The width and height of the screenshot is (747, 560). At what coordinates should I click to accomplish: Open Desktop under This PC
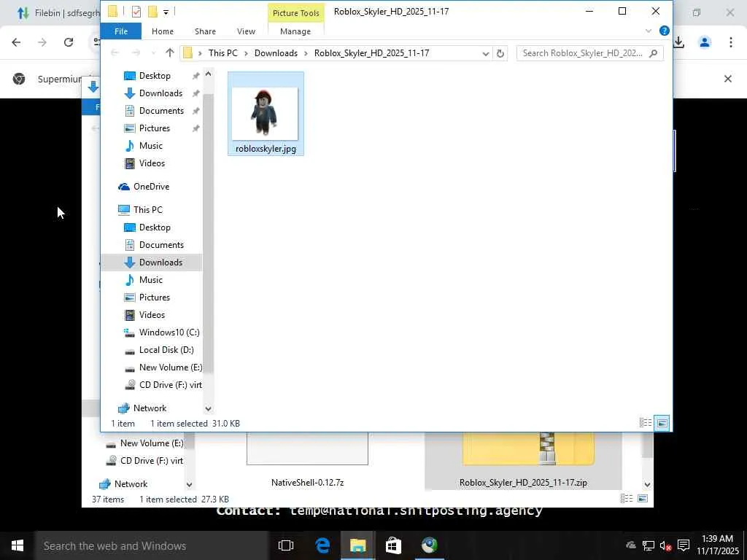(155, 227)
